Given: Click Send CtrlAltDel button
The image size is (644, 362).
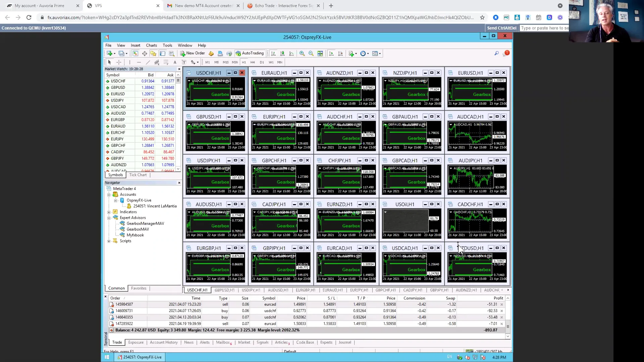Looking at the screenshot, I should [x=501, y=28].
